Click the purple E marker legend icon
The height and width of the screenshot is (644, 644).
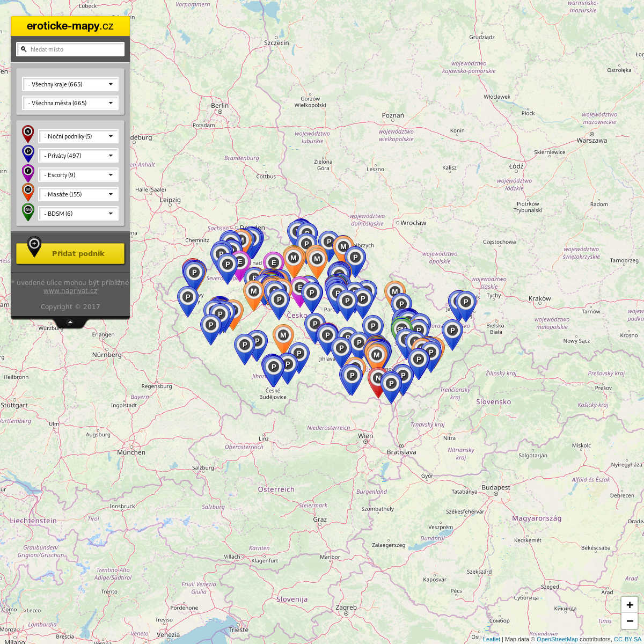28,173
